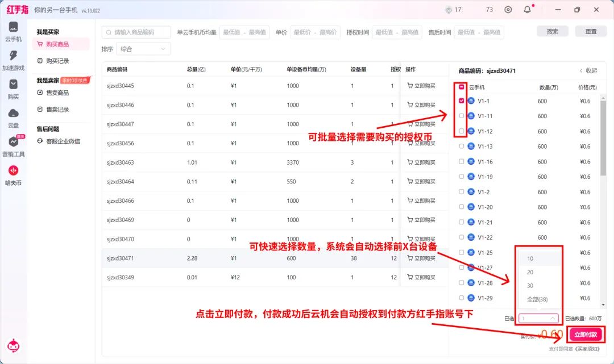Image resolution: width=614 pixels, height=364 pixels.
Task: Open the notification bell icon
Action: tap(528, 10)
